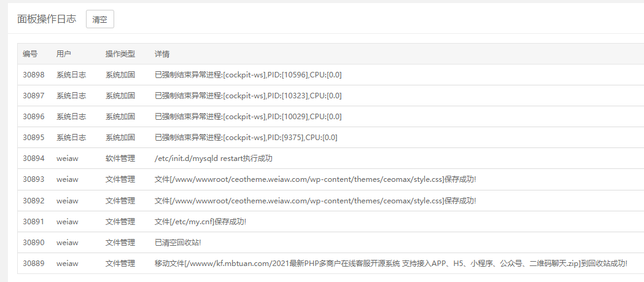Click the /etc/my.cnf保存成功 detail
This screenshot has width=644, height=282.
pos(200,222)
